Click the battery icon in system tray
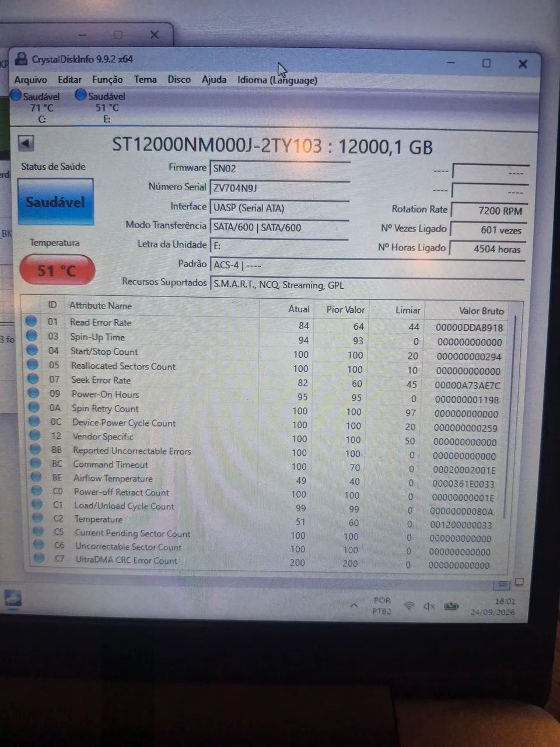 point(451,606)
